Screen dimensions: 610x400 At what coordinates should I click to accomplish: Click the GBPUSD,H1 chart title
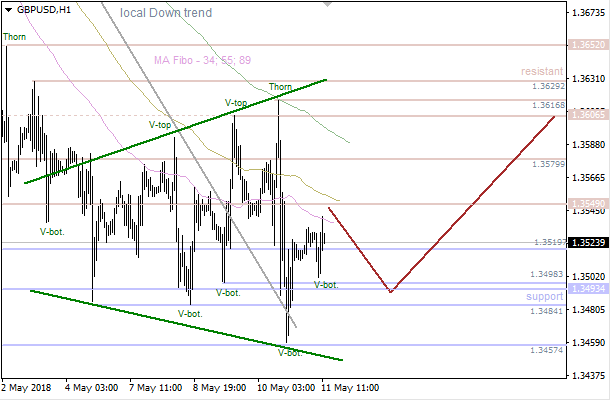pos(45,9)
